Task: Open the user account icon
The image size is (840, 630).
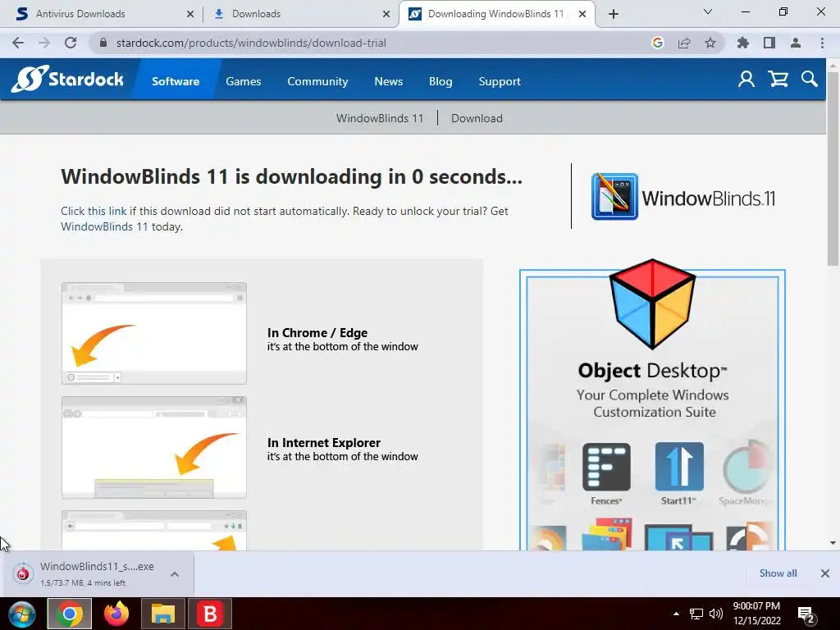Action: pos(746,80)
